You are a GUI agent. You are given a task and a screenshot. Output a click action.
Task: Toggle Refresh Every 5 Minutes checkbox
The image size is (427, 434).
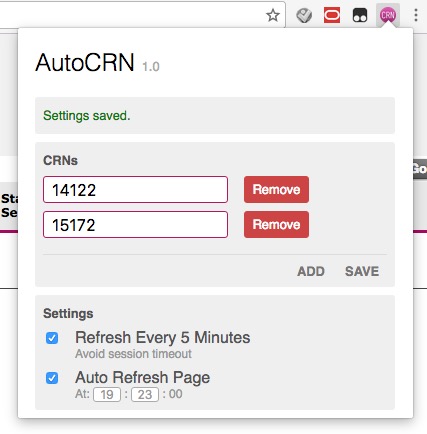pyautogui.click(x=52, y=338)
